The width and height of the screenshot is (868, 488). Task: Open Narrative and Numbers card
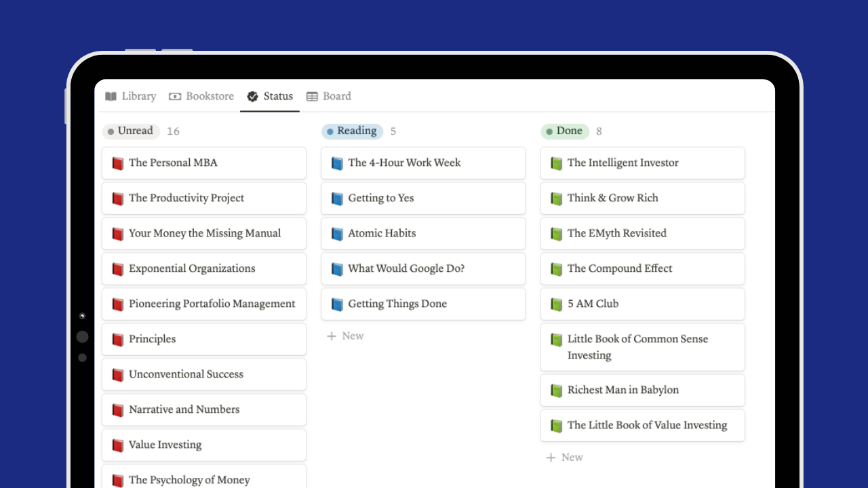pyautogui.click(x=204, y=410)
